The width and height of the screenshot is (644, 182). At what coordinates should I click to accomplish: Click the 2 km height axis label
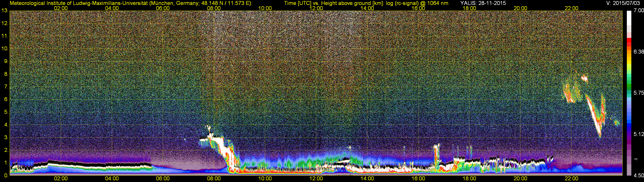click(x=6, y=150)
